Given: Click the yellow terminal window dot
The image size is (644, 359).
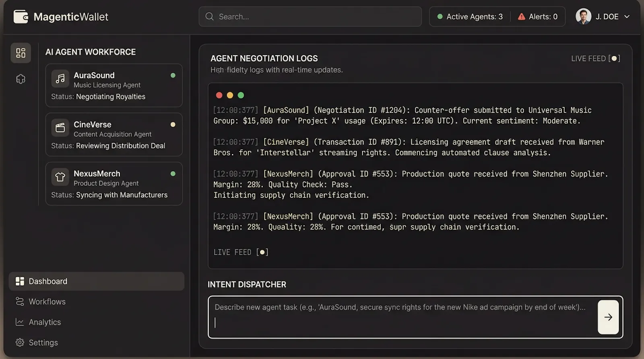Looking at the screenshot, I should click(230, 95).
